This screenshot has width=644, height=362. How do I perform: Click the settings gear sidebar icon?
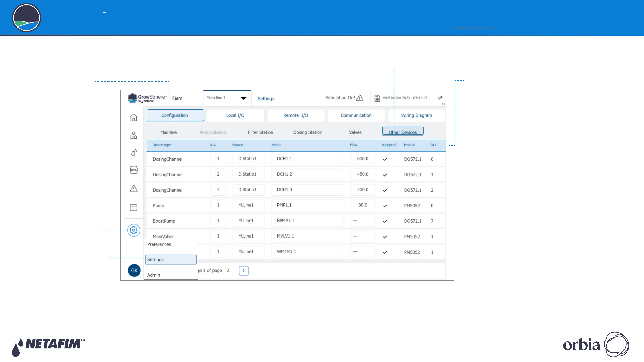134,230
